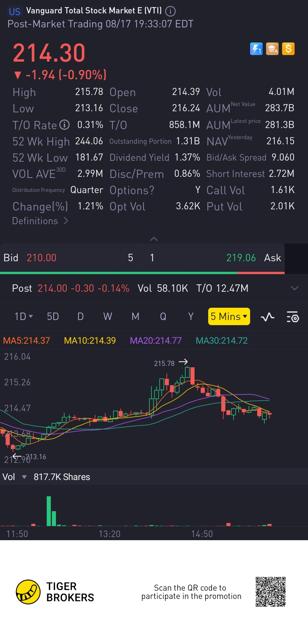308x644 pixels.
Task: Open chart settings list-eye icon
Action: click(x=293, y=317)
